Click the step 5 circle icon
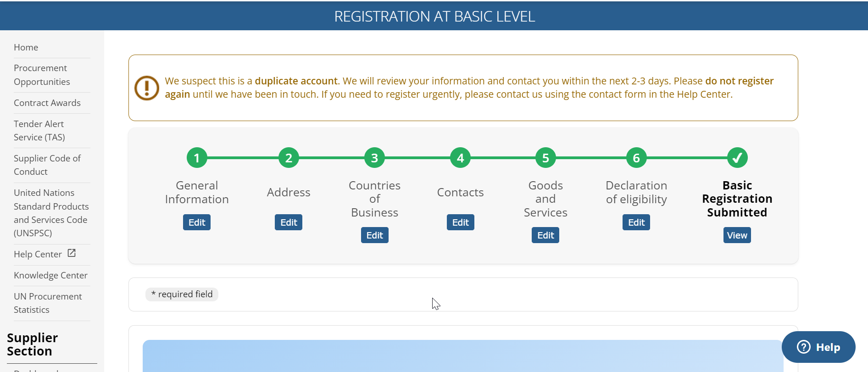The image size is (868, 372). pos(545,158)
